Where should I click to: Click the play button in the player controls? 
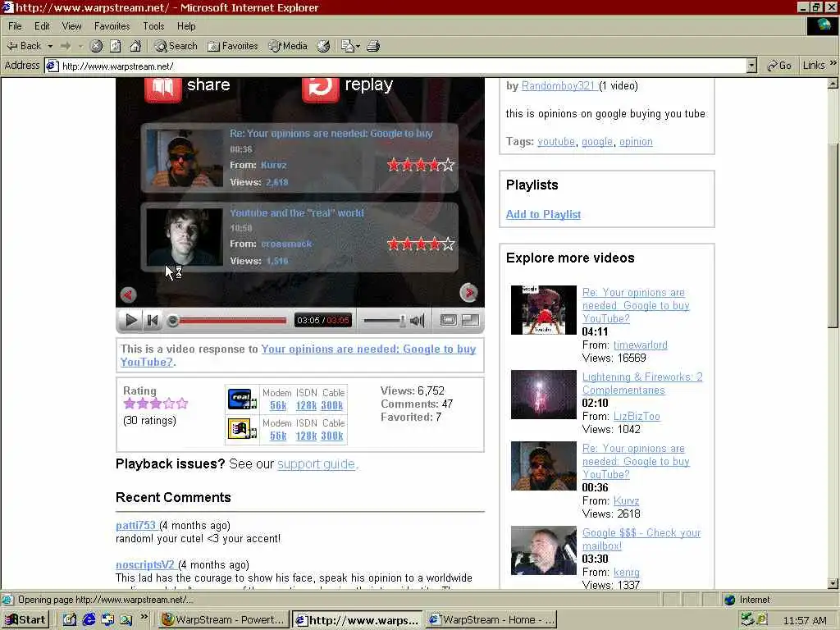tap(130, 321)
